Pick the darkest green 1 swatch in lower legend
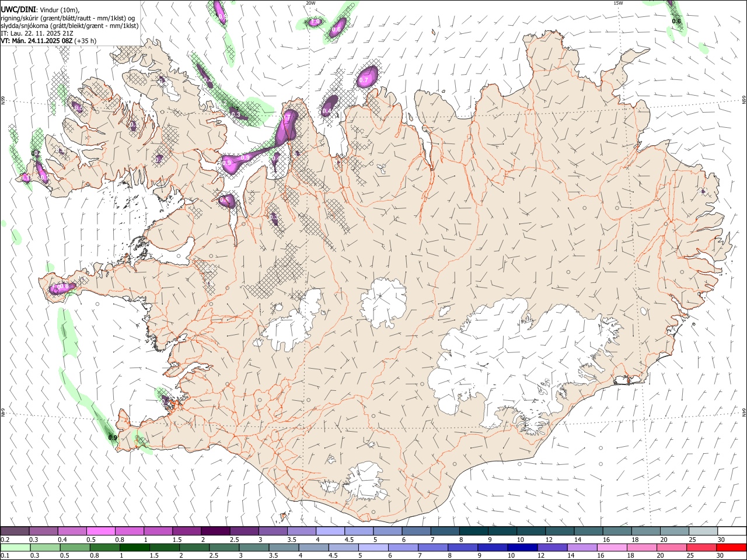Image resolution: width=747 pixels, height=560 pixels. (134, 548)
